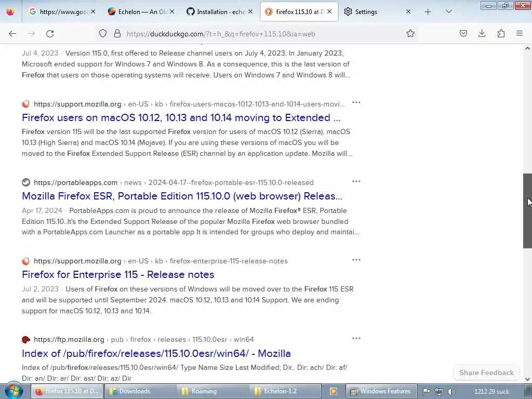
Task: Open the Firefox hamburger menu
Action: [520, 33]
